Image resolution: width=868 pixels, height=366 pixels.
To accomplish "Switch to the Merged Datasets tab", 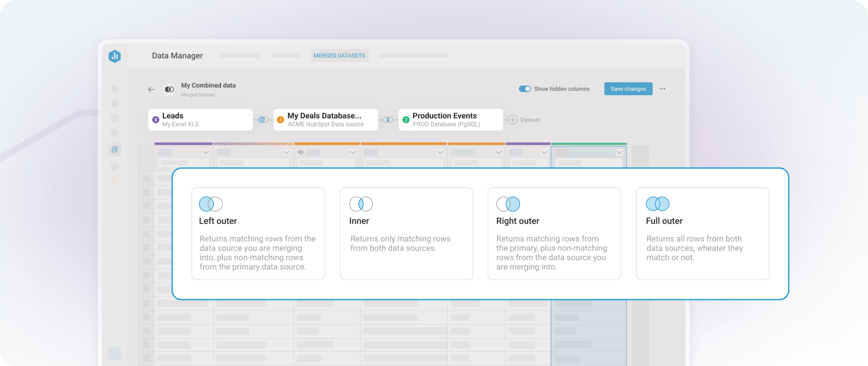I will (339, 56).
